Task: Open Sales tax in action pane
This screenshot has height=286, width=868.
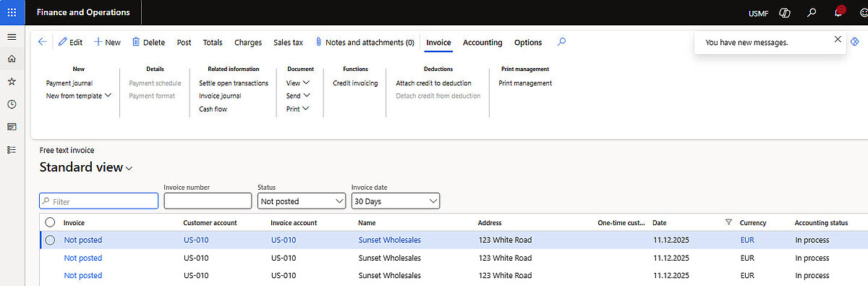Action: pyautogui.click(x=288, y=43)
